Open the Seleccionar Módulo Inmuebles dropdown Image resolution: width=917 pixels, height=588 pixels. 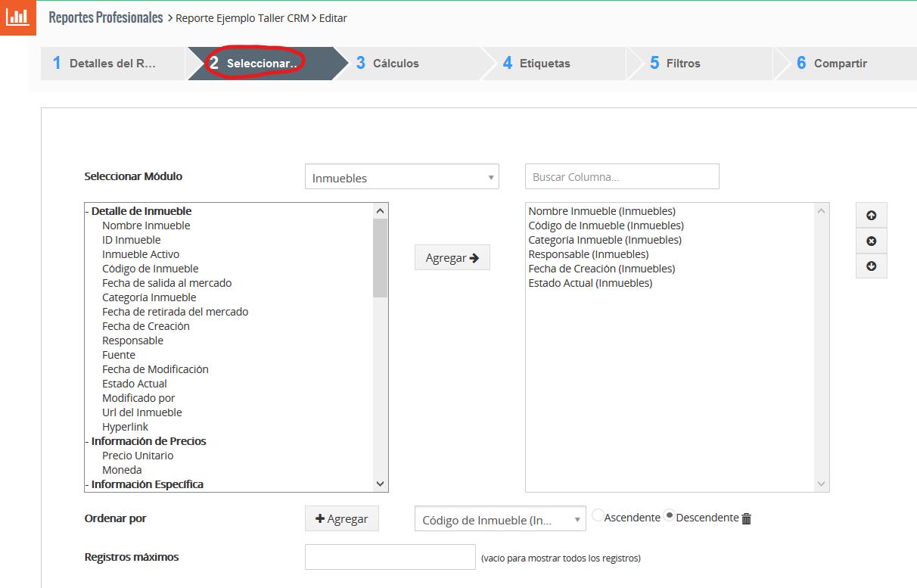pos(401,178)
